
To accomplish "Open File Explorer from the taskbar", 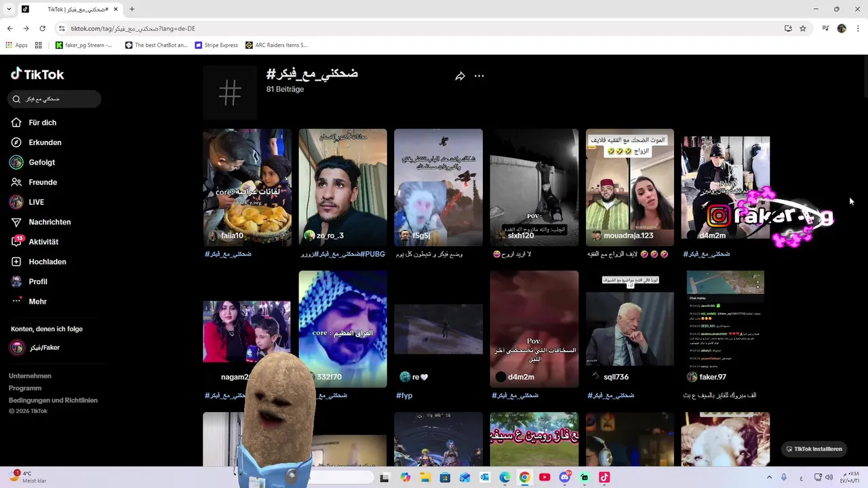I will [x=425, y=477].
